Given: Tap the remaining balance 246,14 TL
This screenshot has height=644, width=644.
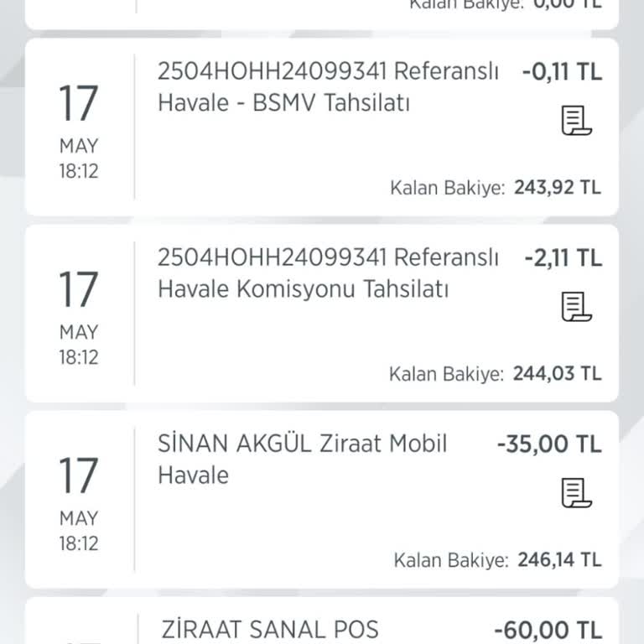Looking at the screenshot, I should pyautogui.click(x=557, y=560).
